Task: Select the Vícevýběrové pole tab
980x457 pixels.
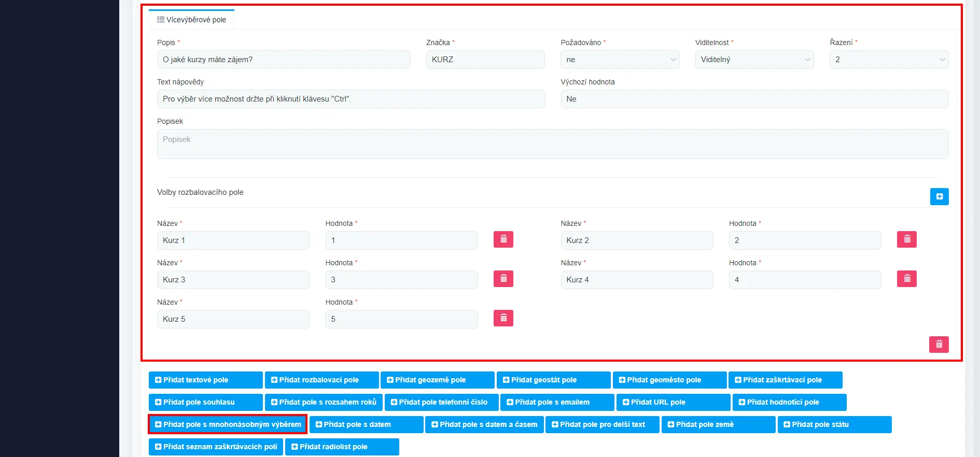Action: pos(192,20)
